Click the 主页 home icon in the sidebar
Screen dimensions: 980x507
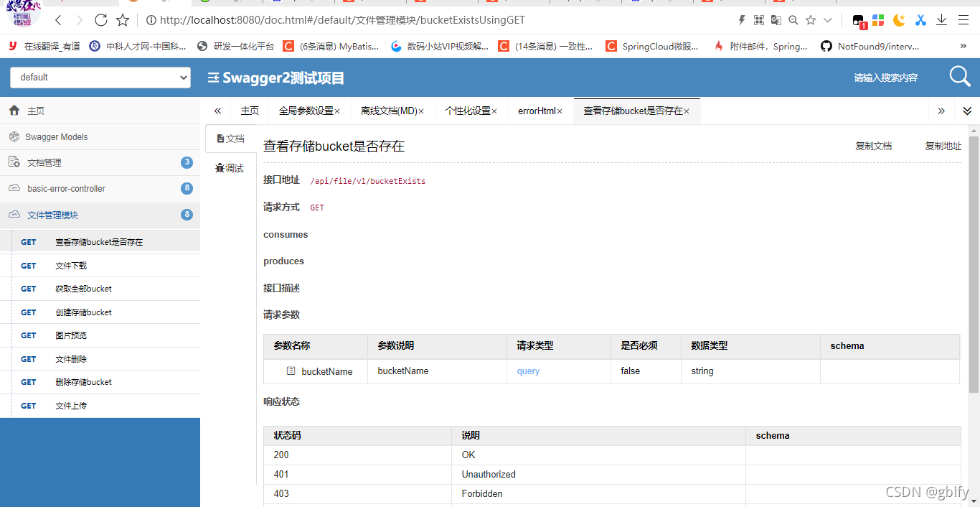[x=16, y=111]
